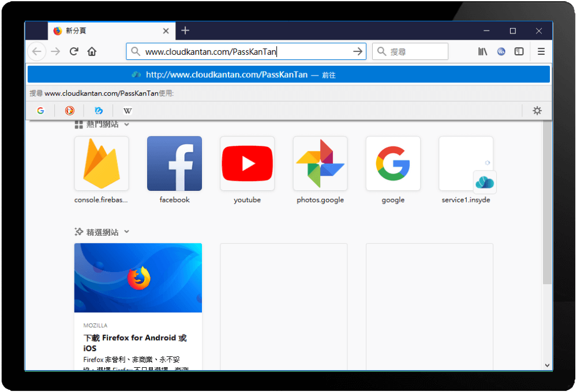Click the blue round extension icon in toolbar
The width and height of the screenshot is (577, 392).
click(501, 51)
